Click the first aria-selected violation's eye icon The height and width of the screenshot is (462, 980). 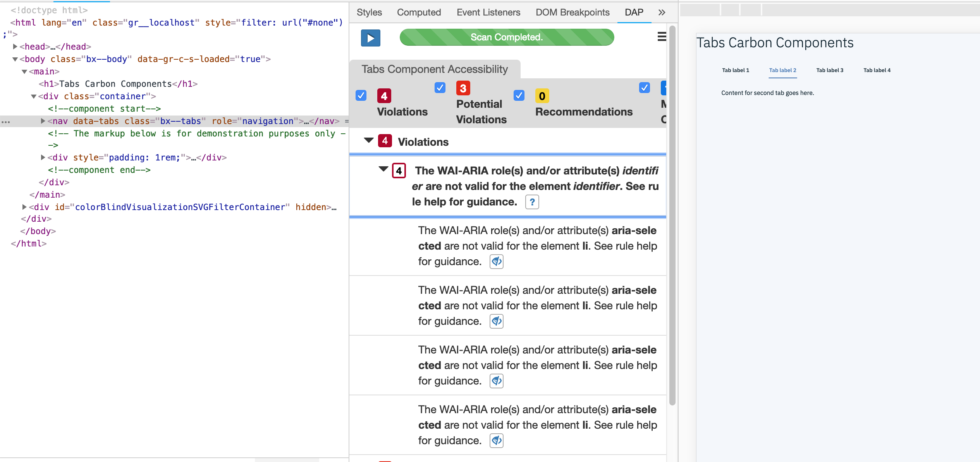(496, 262)
